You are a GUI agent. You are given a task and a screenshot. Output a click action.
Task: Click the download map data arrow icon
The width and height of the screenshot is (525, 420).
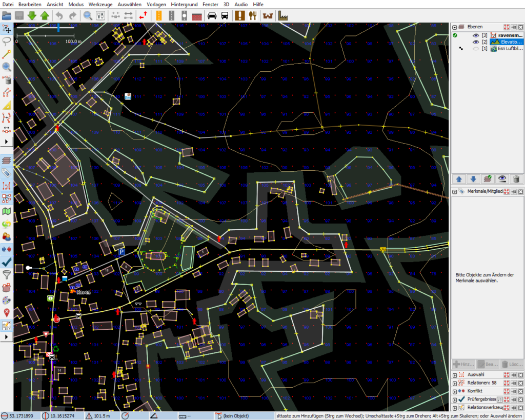point(32,16)
